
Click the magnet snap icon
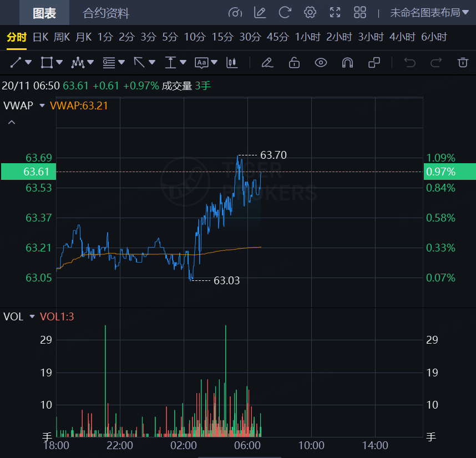coord(347,62)
